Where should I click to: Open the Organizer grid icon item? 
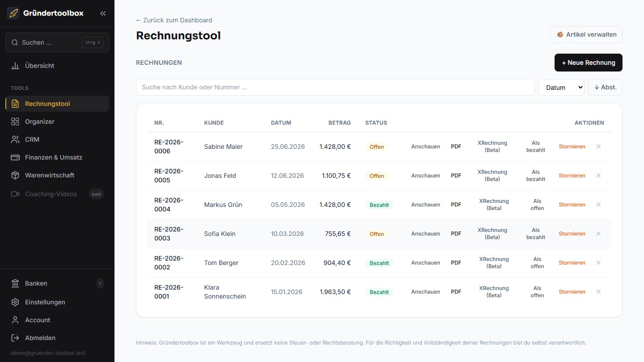click(15, 122)
